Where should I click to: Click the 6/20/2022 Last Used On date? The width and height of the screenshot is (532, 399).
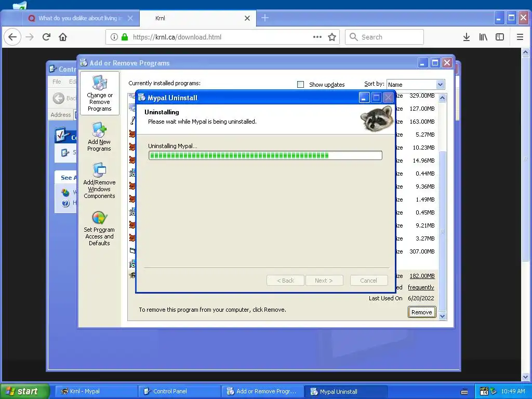click(x=421, y=298)
